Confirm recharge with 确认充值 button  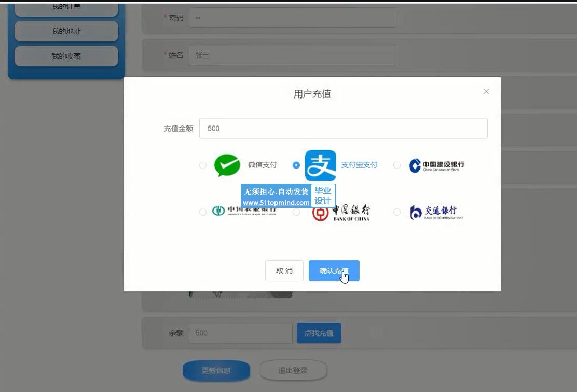pyautogui.click(x=334, y=271)
